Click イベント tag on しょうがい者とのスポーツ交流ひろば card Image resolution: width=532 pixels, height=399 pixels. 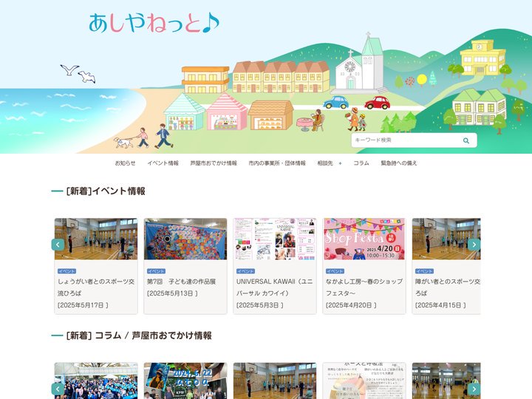tap(66, 271)
